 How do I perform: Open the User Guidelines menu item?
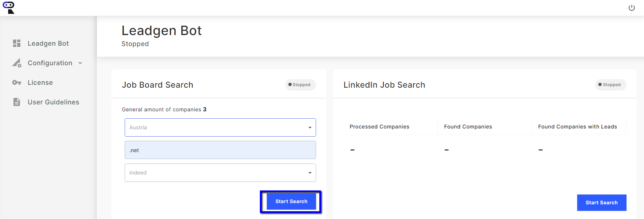click(x=53, y=102)
